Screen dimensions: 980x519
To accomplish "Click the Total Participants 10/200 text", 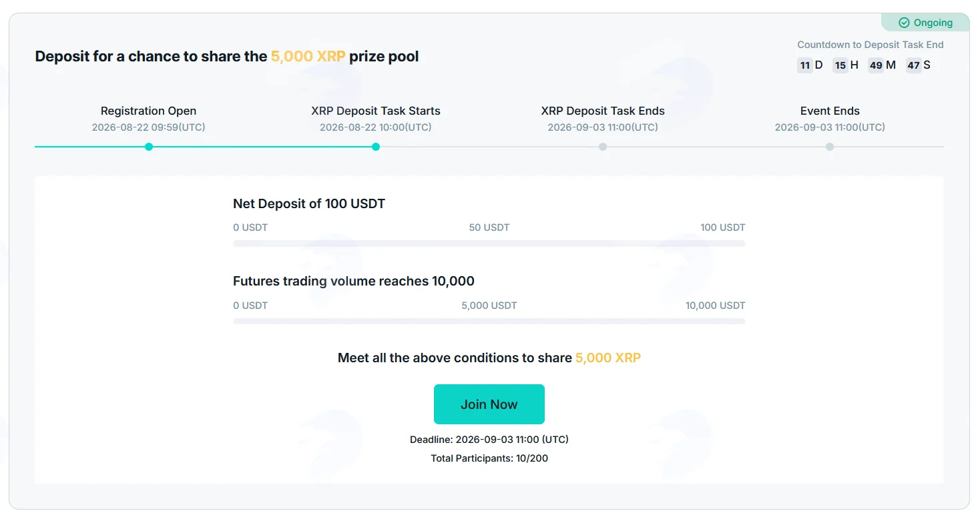I will [489, 458].
